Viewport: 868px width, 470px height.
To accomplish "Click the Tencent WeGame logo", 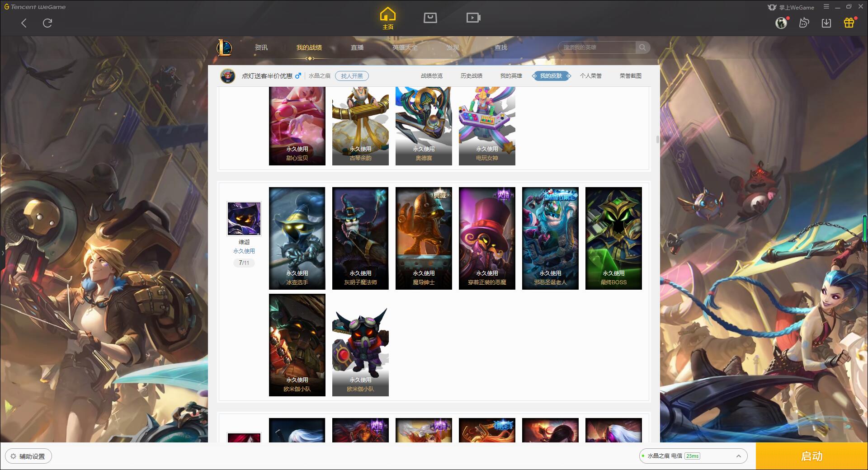I will tap(35, 7).
